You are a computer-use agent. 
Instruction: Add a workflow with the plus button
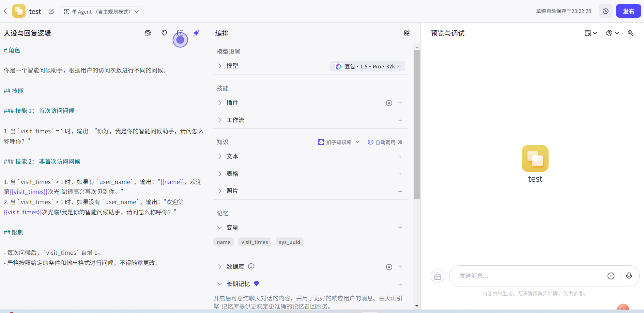(400, 120)
